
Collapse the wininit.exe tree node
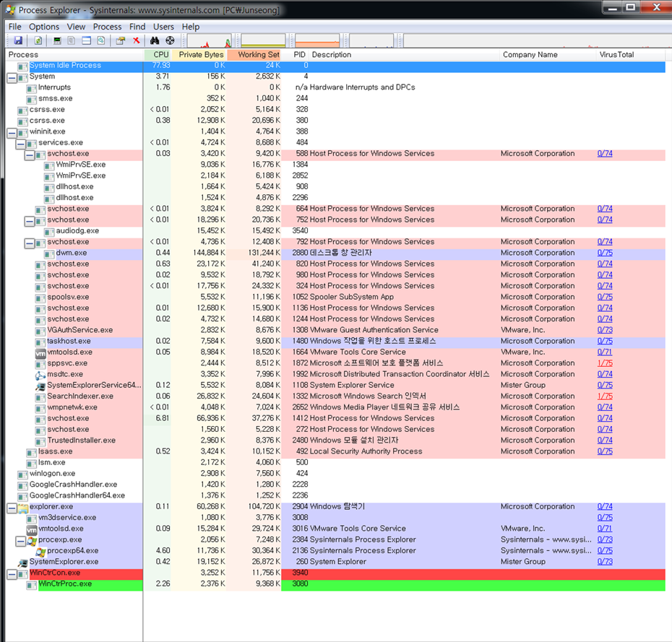pos(12,133)
